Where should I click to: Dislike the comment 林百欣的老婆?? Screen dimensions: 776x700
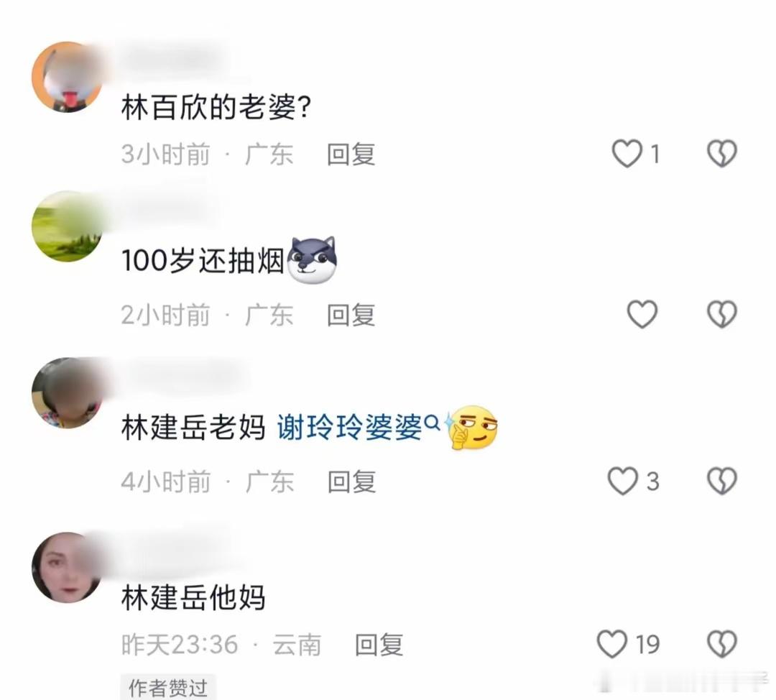pos(721,154)
